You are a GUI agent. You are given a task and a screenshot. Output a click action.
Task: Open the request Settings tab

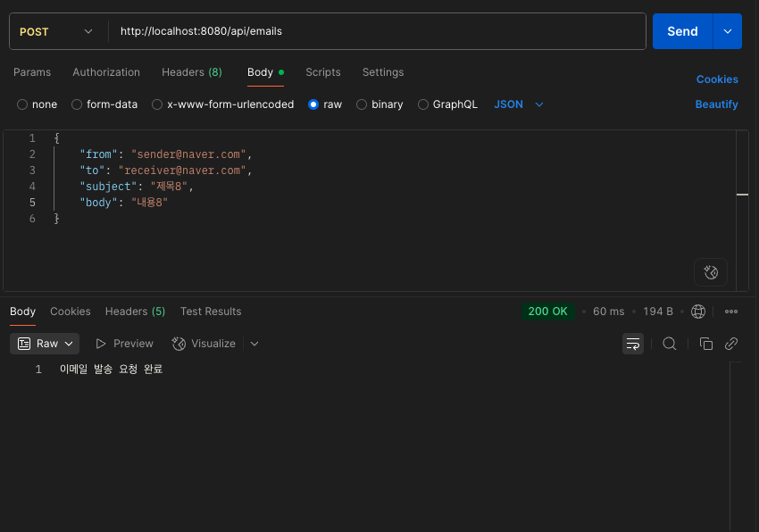pyautogui.click(x=383, y=72)
